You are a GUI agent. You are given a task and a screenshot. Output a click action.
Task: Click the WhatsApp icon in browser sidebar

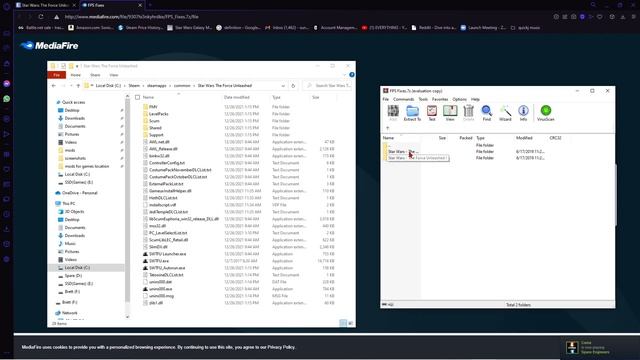click(7, 99)
